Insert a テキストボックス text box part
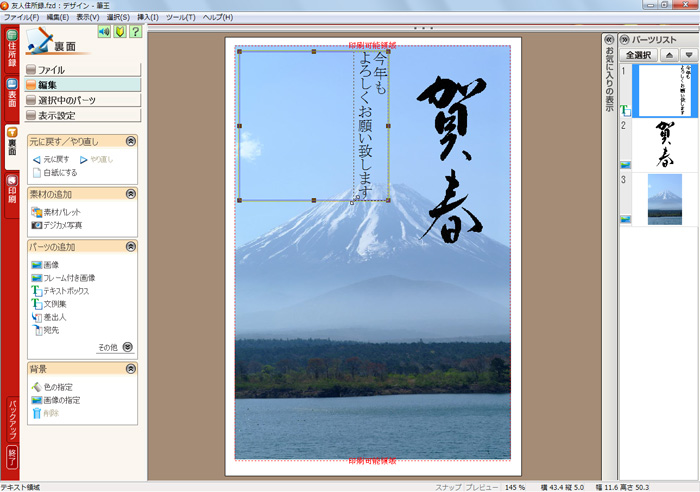Image resolution: width=700 pixels, height=492 pixels. pyautogui.click(x=65, y=291)
